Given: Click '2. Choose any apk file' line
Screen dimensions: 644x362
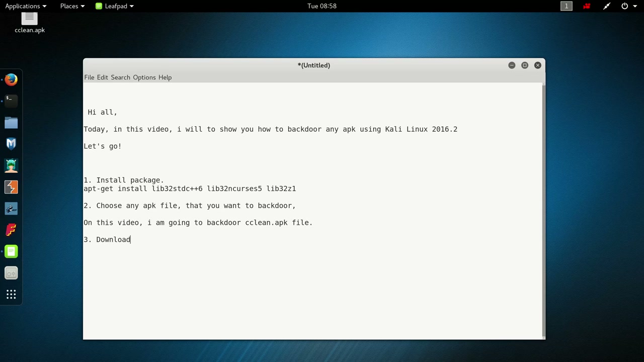Looking at the screenshot, I should pos(190,206).
